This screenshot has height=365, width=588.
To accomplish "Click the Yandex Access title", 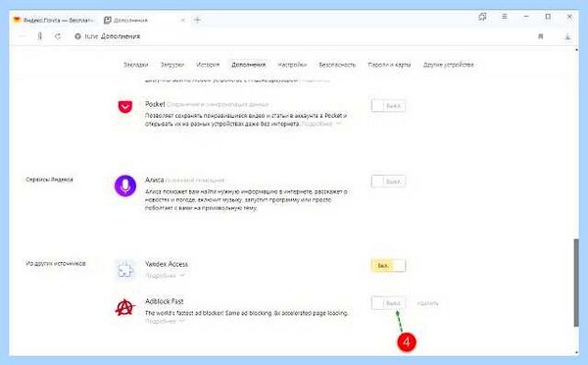I will point(167,264).
